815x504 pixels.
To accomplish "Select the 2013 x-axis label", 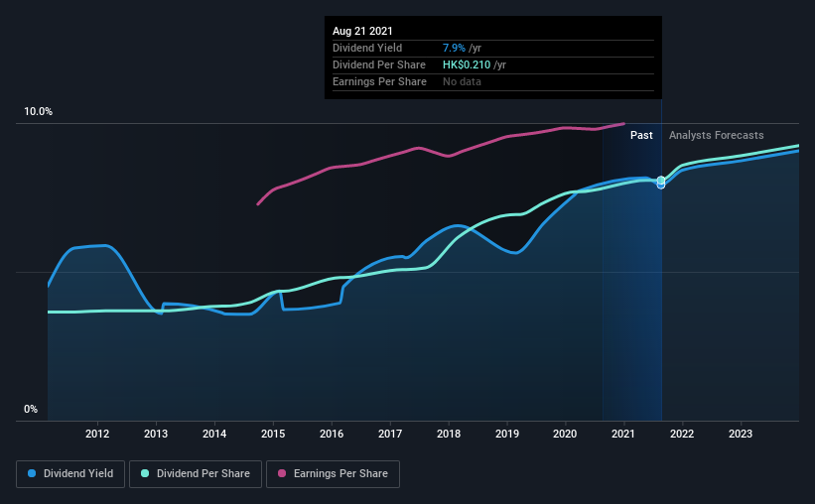I will (x=156, y=434).
